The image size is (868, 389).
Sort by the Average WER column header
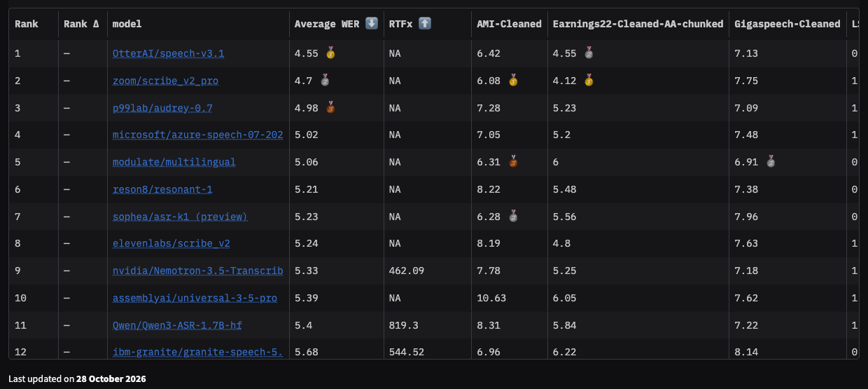click(x=336, y=24)
